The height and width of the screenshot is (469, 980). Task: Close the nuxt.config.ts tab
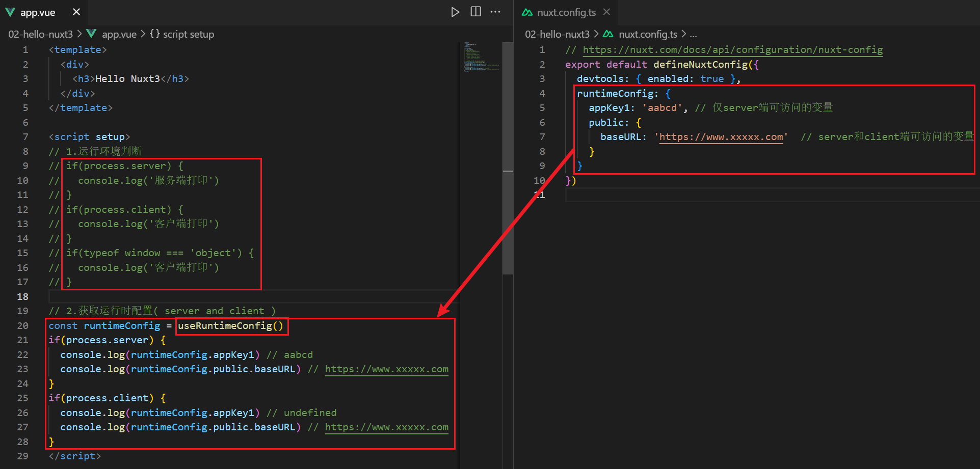click(x=606, y=12)
